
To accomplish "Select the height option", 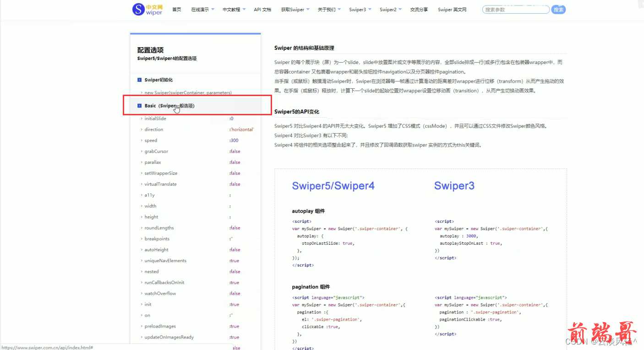I will pos(151,217).
